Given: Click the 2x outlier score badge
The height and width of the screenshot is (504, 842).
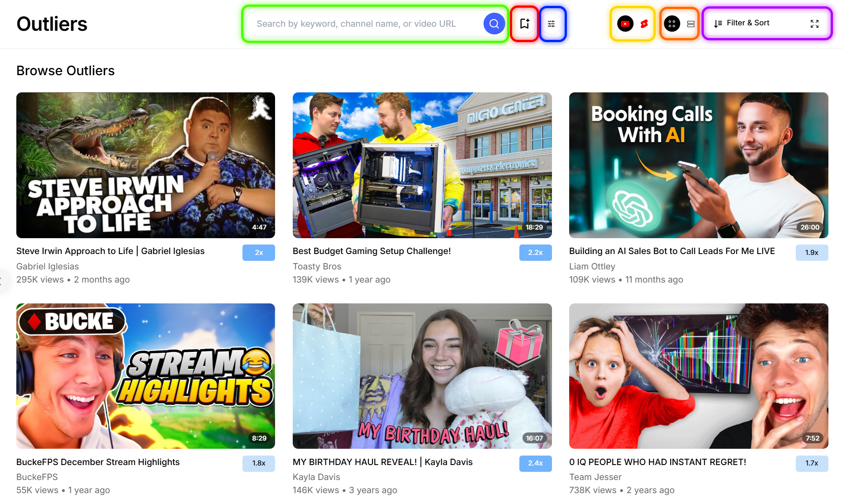Looking at the screenshot, I should pos(259,253).
